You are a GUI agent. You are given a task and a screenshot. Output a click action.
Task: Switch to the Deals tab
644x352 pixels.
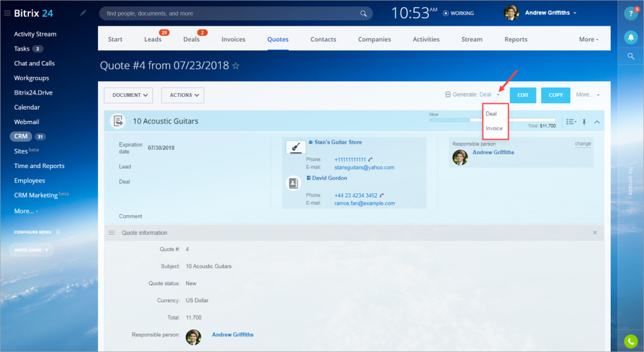click(191, 40)
